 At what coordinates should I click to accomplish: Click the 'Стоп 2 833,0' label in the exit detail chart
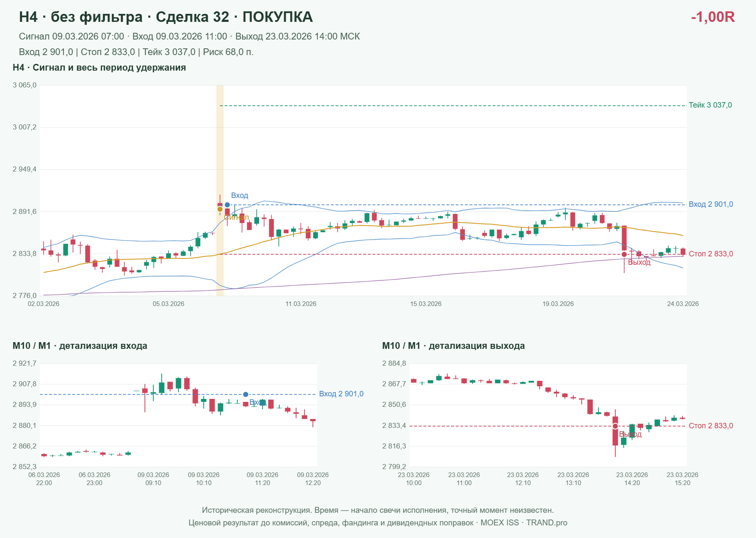[711, 426]
